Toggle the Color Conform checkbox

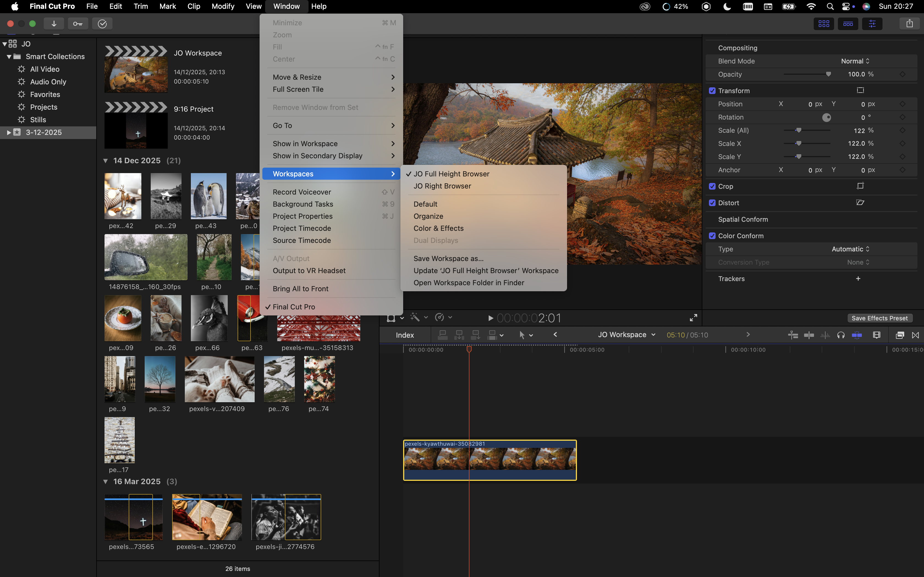coord(712,236)
